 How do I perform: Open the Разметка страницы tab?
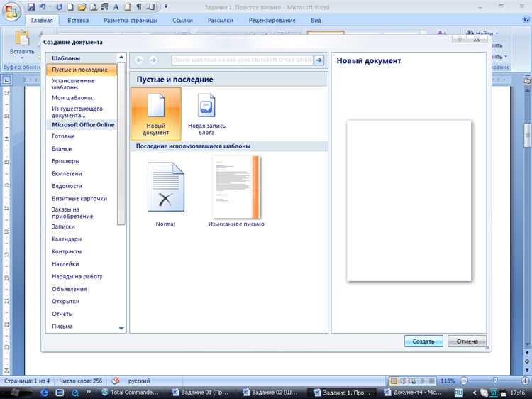pyautogui.click(x=131, y=21)
